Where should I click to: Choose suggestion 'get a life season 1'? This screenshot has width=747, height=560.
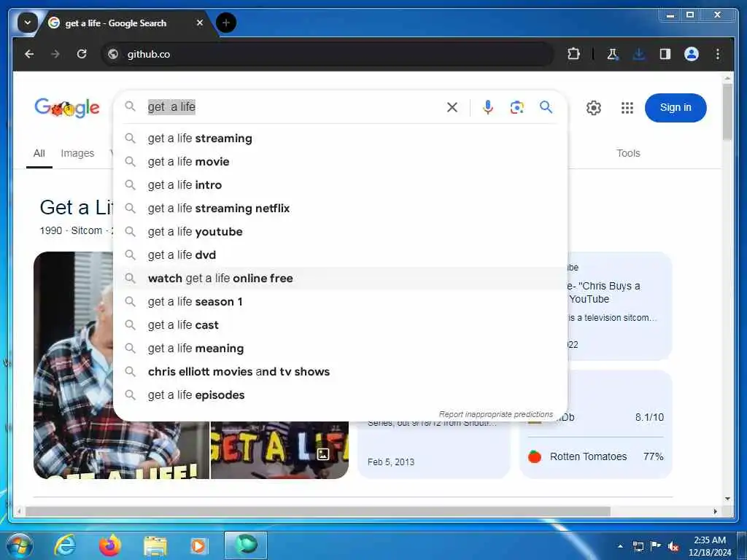coord(340,302)
